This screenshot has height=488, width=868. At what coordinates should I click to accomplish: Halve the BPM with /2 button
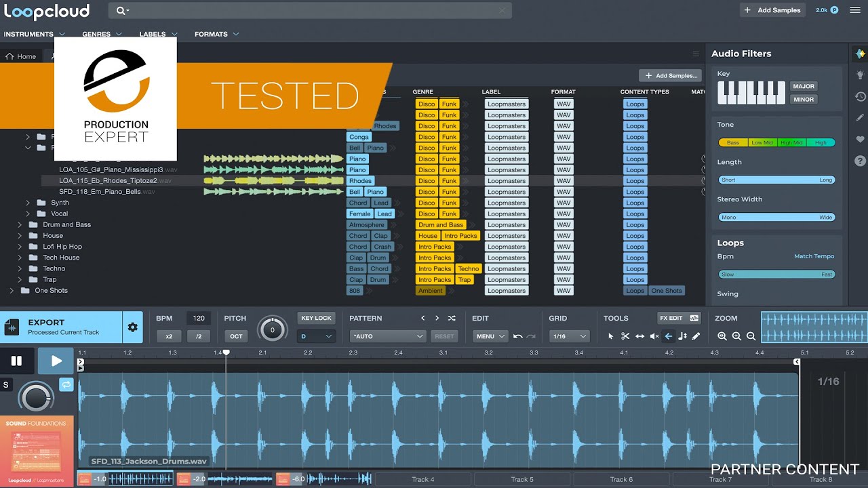(198, 336)
